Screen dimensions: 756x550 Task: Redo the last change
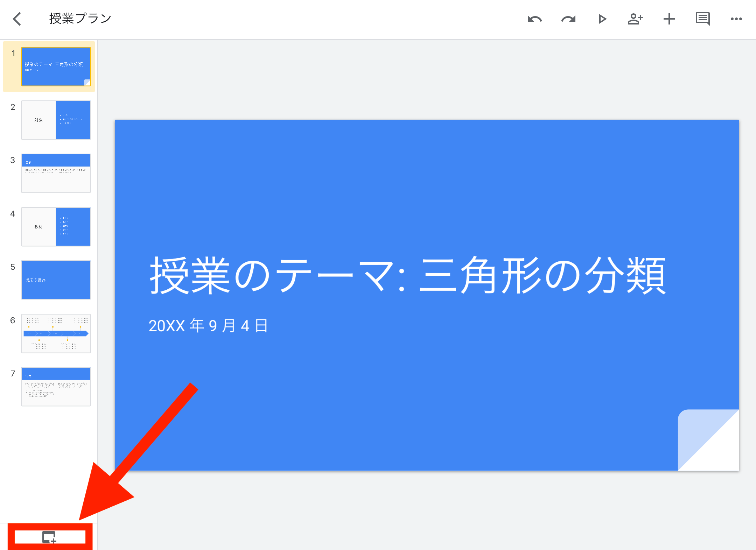(x=568, y=19)
